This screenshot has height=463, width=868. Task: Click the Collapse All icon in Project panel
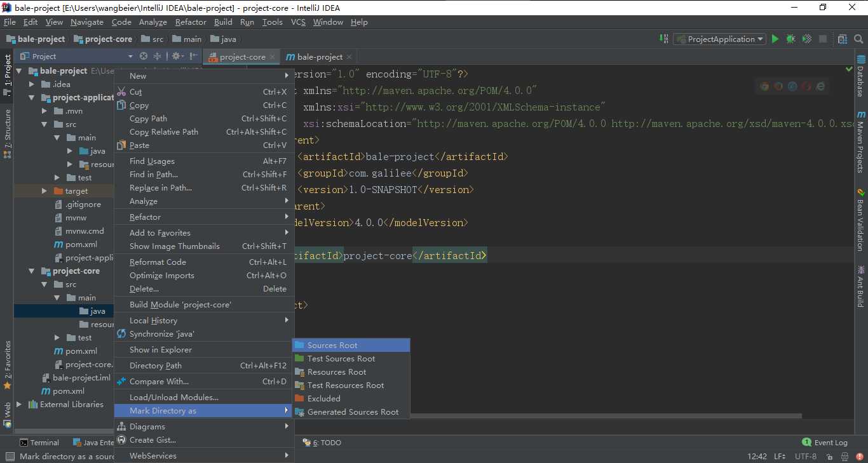coord(158,57)
